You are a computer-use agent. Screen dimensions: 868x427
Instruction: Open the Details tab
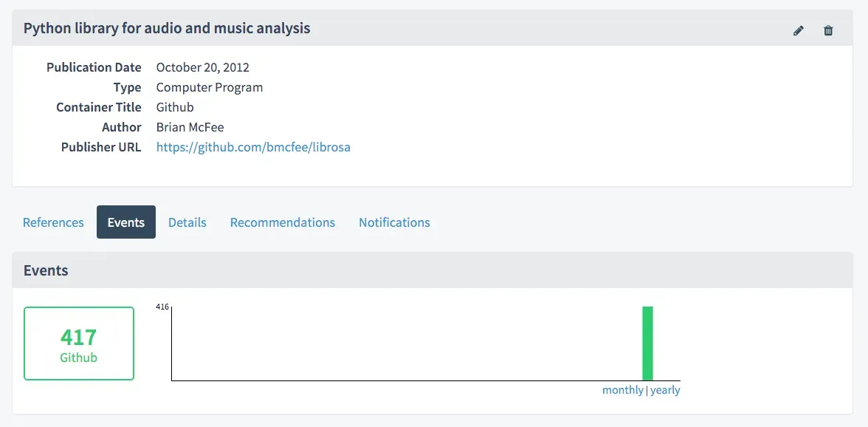tap(187, 222)
